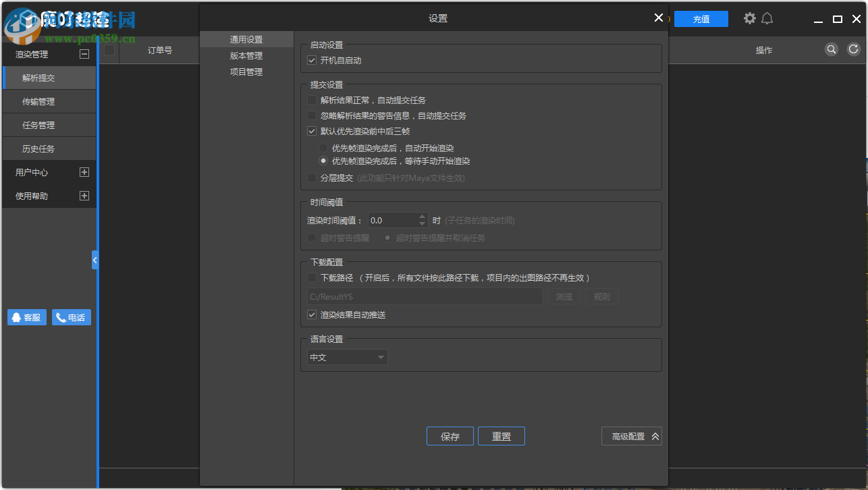View notifications via the bell icon
Image resolution: width=868 pixels, height=490 pixels.
768,18
